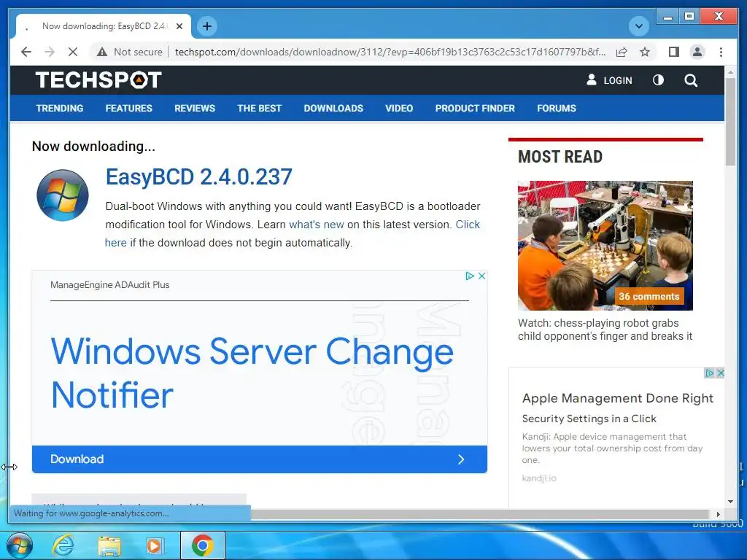Open the TechSpot search magnifier
747x560 pixels.
691,80
